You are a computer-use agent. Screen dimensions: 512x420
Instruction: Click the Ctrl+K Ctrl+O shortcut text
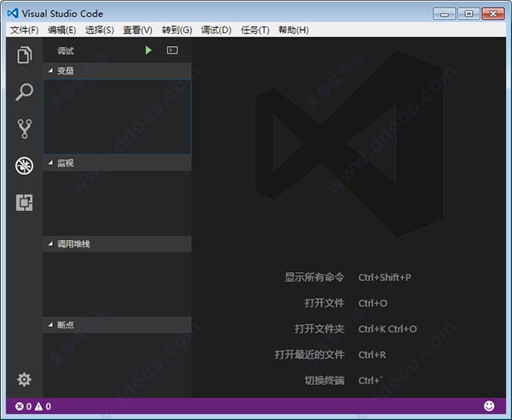tap(387, 329)
